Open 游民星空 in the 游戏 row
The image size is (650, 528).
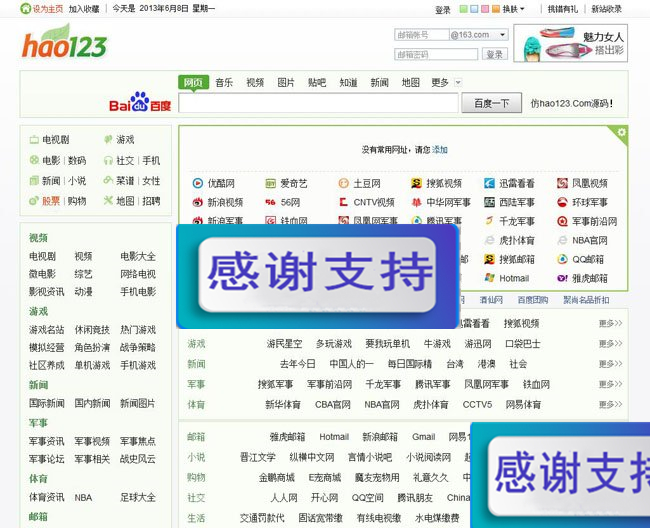pos(284,344)
